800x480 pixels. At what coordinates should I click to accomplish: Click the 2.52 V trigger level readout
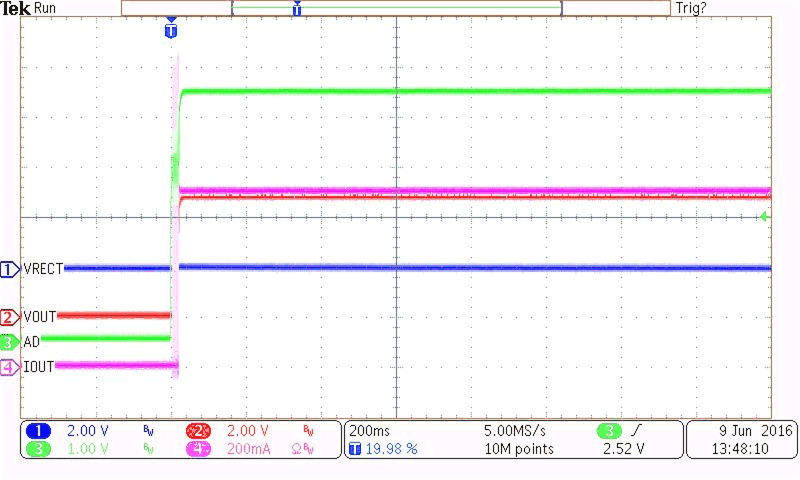coord(623,449)
